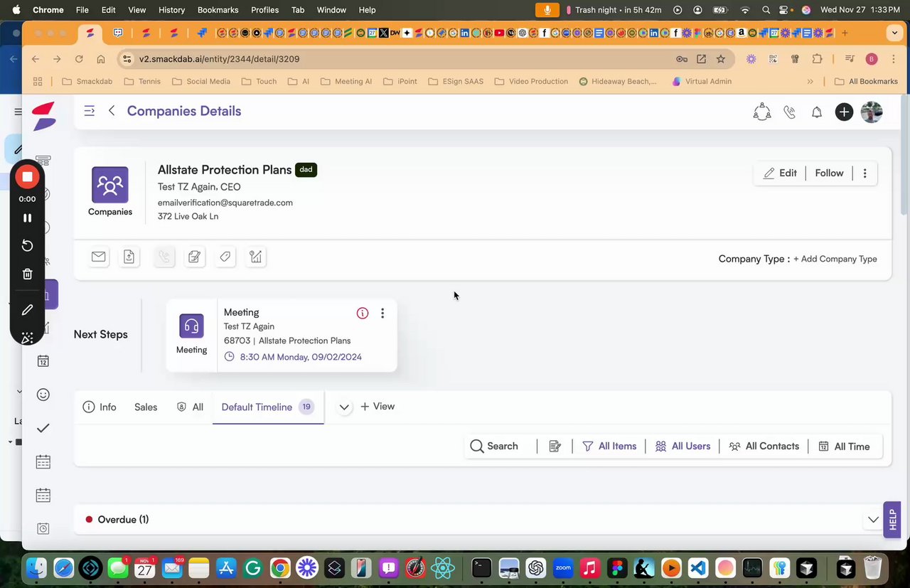Open the HELP side tab
This screenshot has height=588, width=910.
(x=892, y=520)
